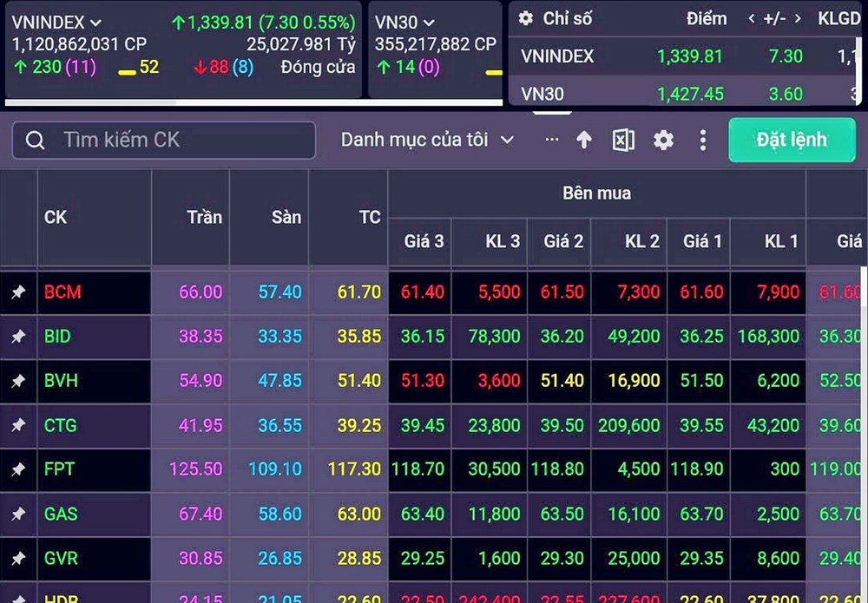Expand the VNINDEX index dropdown
The image size is (868, 603).
[95, 23]
